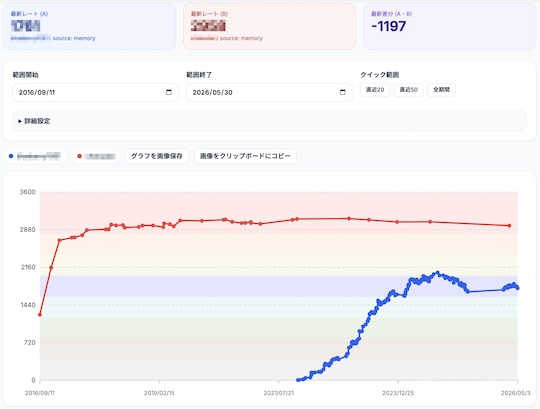Click the 最新レート (B) card
The height and width of the screenshot is (409, 540).
[x=269, y=27]
